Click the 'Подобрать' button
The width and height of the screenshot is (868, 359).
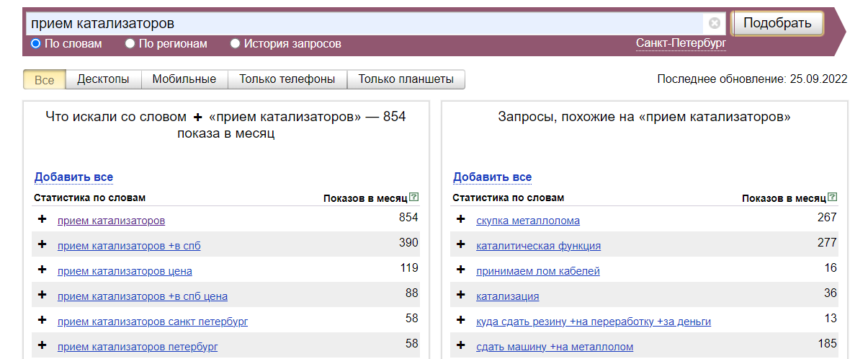(777, 23)
